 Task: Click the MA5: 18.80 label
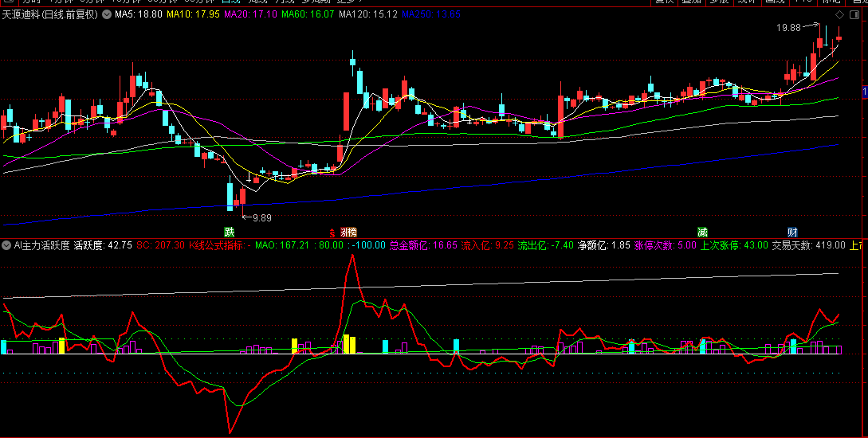(139, 14)
